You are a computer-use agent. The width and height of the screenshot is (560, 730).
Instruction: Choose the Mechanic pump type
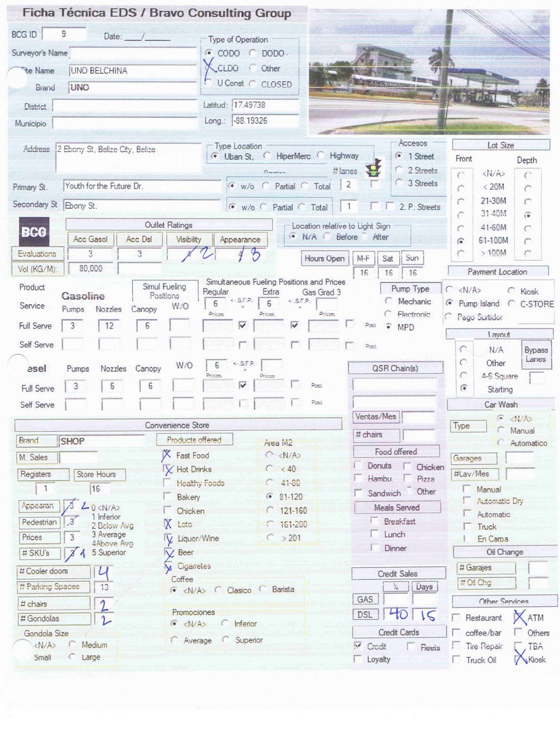388,301
